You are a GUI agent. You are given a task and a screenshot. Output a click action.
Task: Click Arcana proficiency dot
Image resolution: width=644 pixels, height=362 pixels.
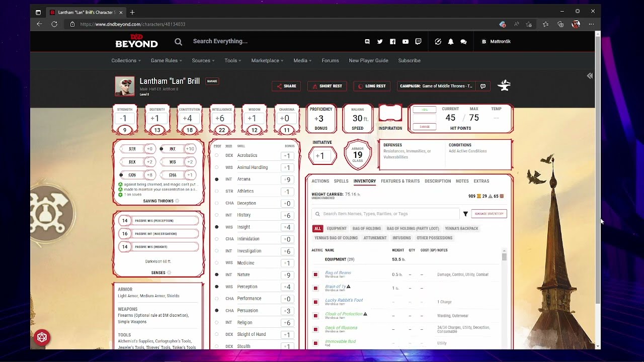217,179
